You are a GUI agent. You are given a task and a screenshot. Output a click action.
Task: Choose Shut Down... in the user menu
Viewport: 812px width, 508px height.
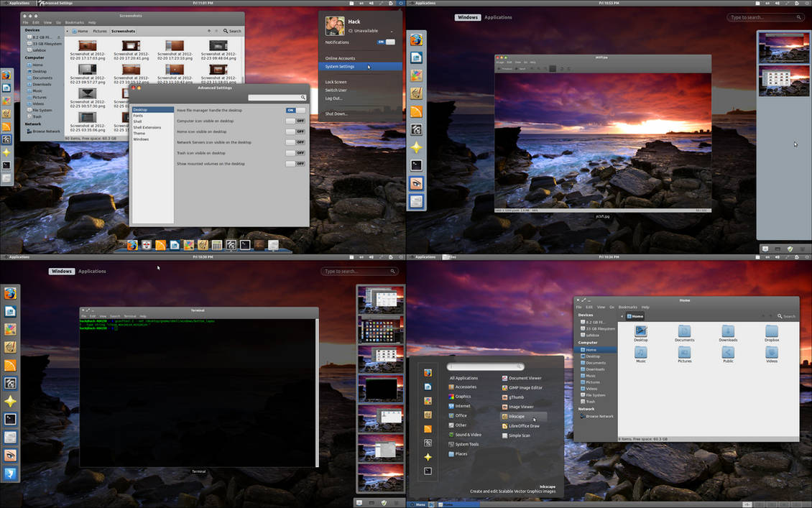point(336,114)
